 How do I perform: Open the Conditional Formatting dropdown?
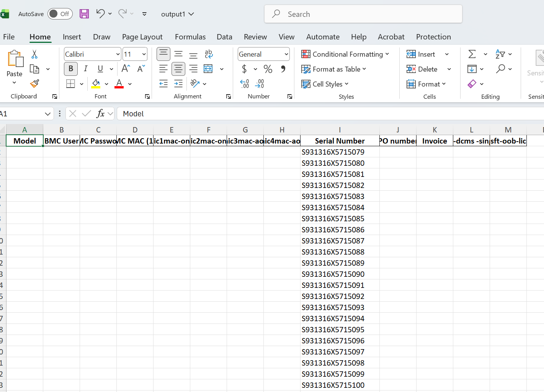[345, 54]
